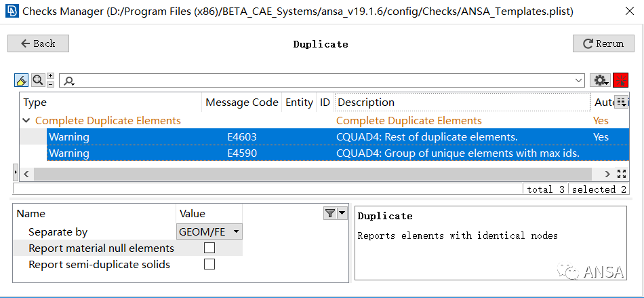Viewport: 644px width, 298px height.
Task: Click 'CQUAD4: Rest of duplicate elements.' description
Action: click(426, 137)
